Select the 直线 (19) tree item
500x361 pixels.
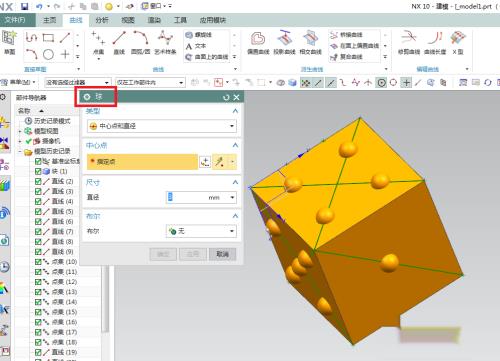pyautogui.click(x=59, y=352)
